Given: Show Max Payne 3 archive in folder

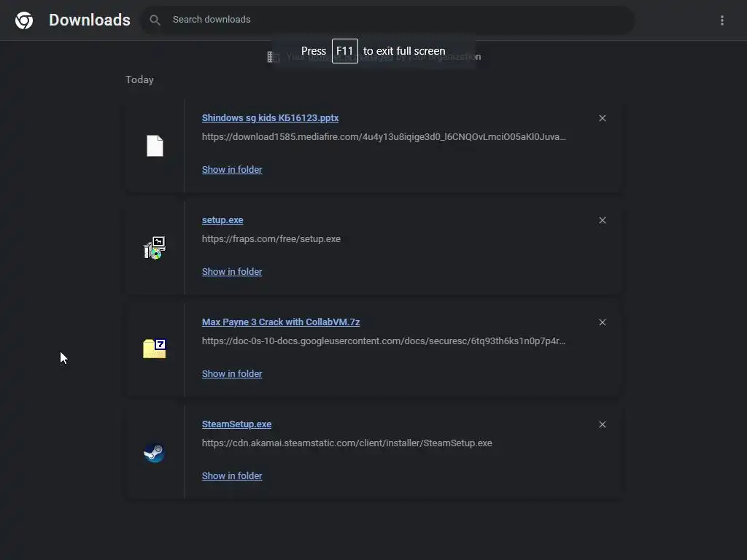Looking at the screenshot, I should click(x=232, y=374).
